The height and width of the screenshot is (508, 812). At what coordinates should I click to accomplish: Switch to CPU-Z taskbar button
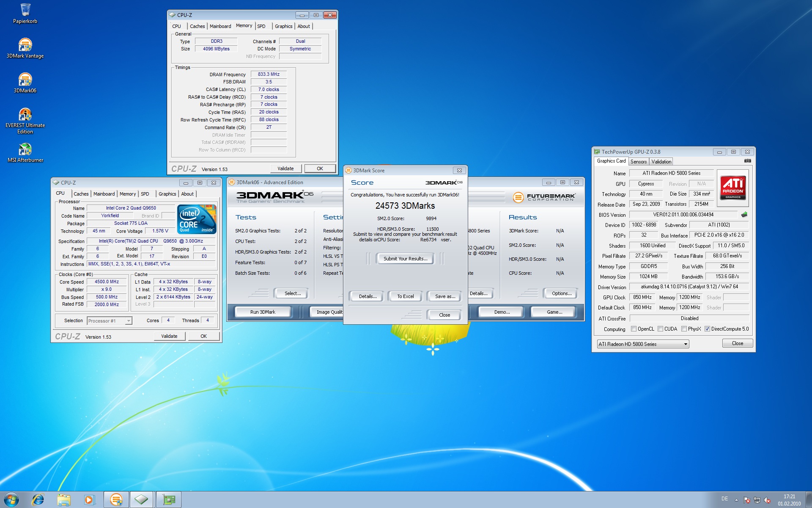pyautogui.click(x=142, y=500)
